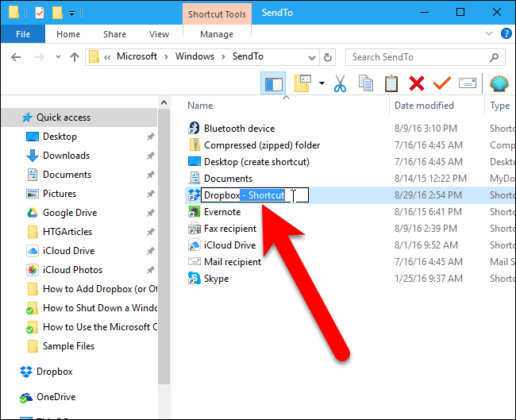516x420 pixels.
Task: Open the File menu
Action: pyautogui.click(x=23, y=34)
